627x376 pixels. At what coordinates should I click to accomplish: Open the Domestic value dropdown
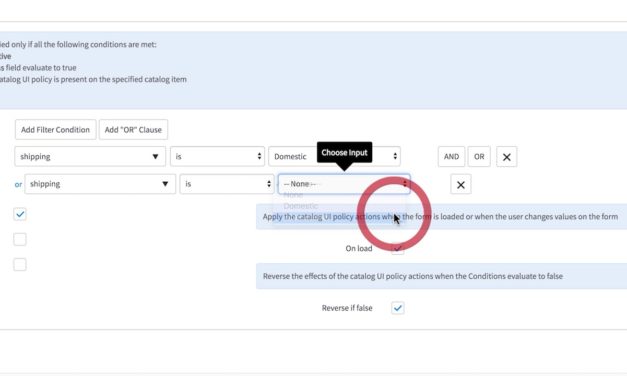(x=334, y=156)
